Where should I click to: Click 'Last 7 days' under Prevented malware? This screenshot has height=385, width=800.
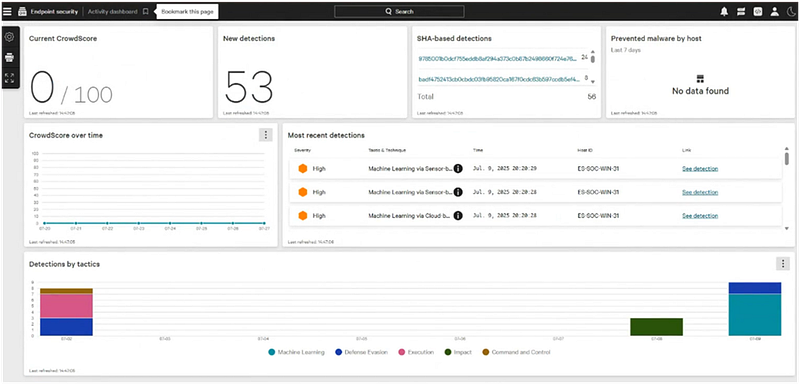click(x=626, y=50)
